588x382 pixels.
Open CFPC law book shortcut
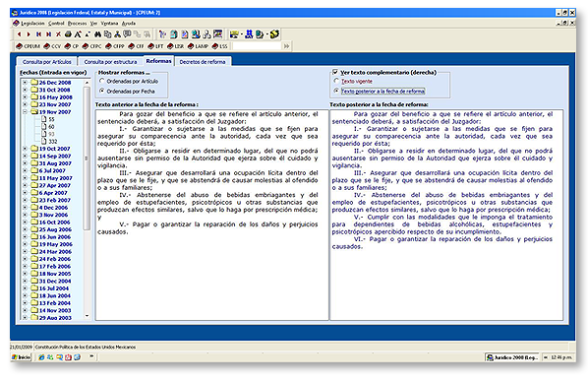click(x=91, y=46)
